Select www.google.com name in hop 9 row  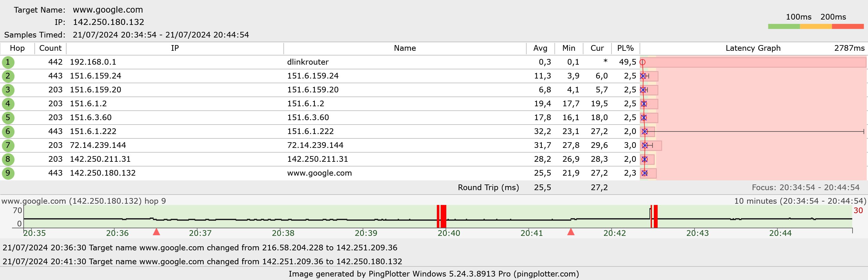tap(320, 173)
